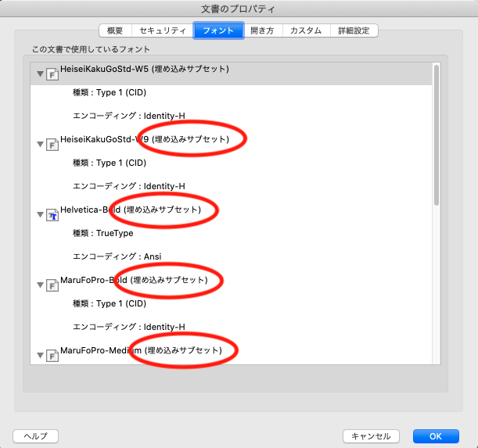Image resolution: width=478 pixels, height=448 pixels.
Task: Click 'エンコーディング : Identity-H' under HeiseiKakuGoStd-W9
Action: pos(128,186)
